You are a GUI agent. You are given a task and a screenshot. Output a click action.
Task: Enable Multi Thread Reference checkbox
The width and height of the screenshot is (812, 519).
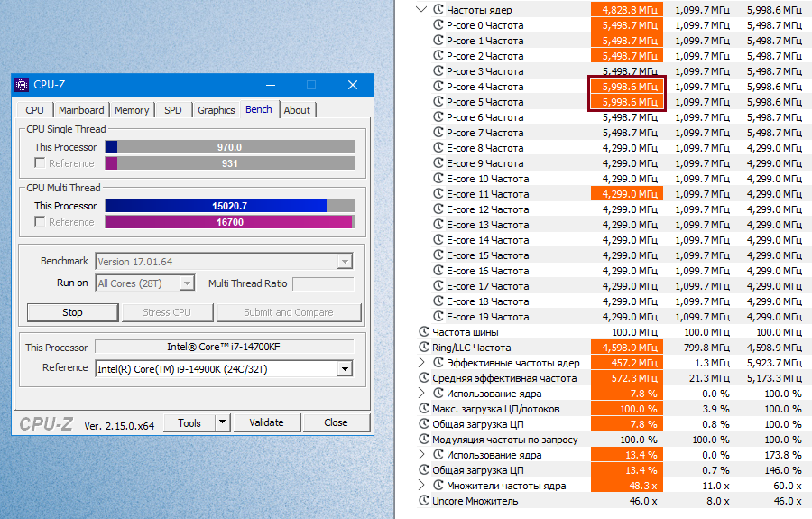point(40,222)
